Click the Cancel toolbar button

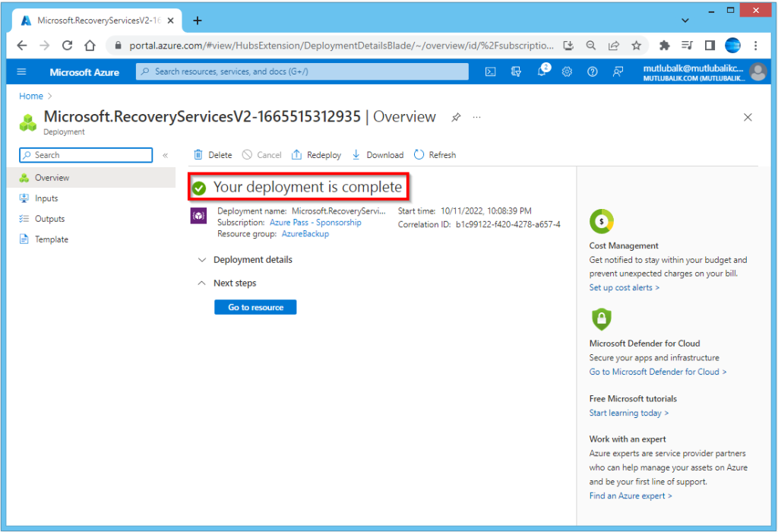tap(261, 155)
